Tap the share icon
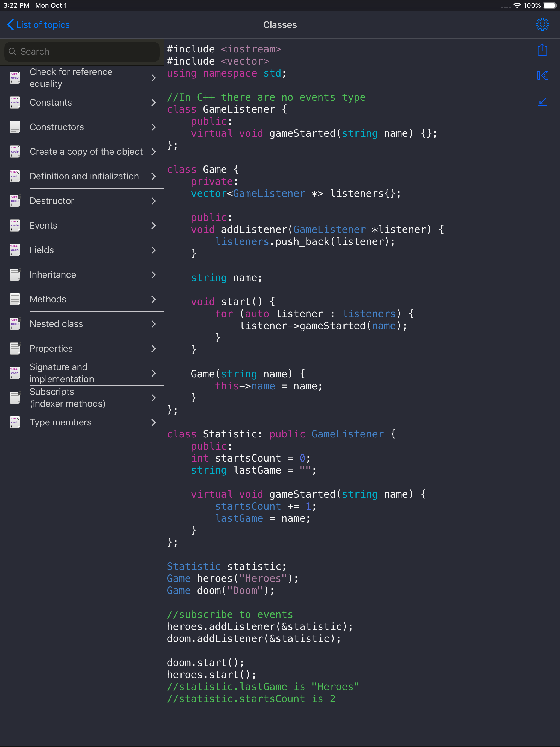The image size is (560, 747). click(x=542, y=50)
